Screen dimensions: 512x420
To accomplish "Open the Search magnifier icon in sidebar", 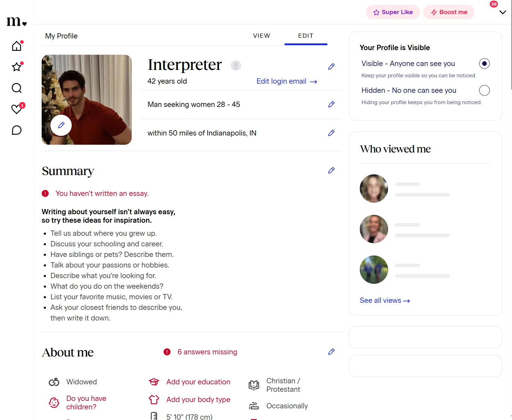I will [17, 88].
